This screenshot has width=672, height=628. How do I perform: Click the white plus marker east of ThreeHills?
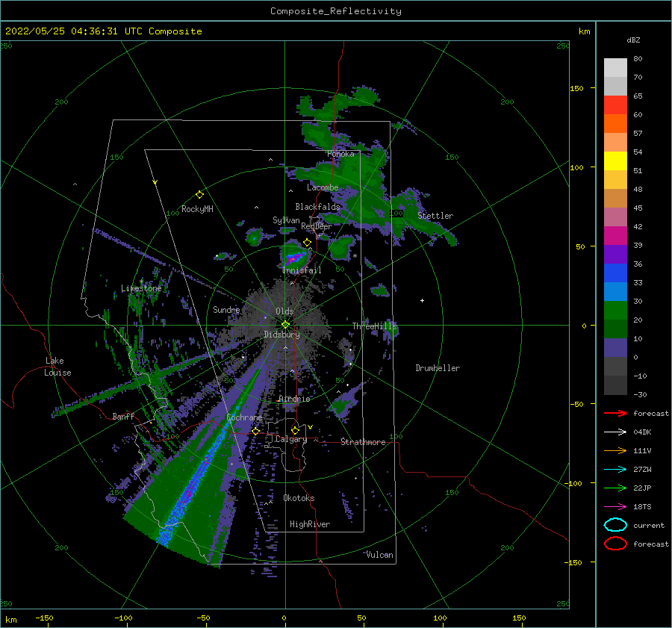(x=422, y=300)
